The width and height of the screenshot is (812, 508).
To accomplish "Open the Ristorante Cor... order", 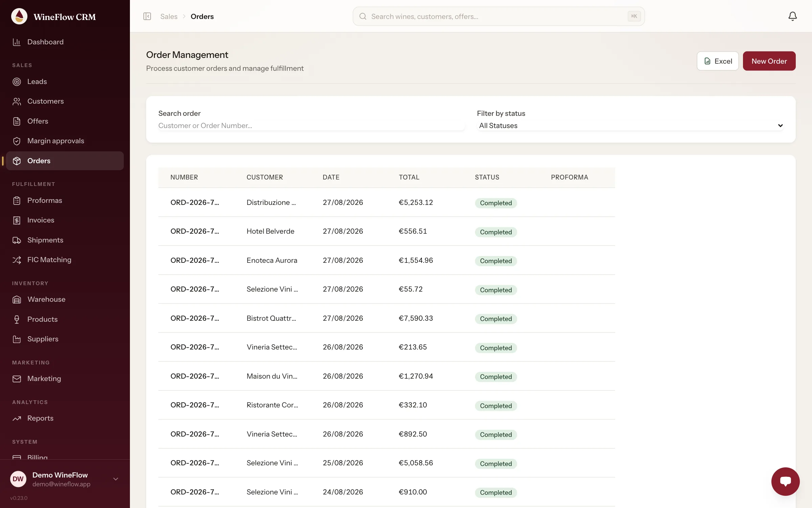I will pos(387,405).
